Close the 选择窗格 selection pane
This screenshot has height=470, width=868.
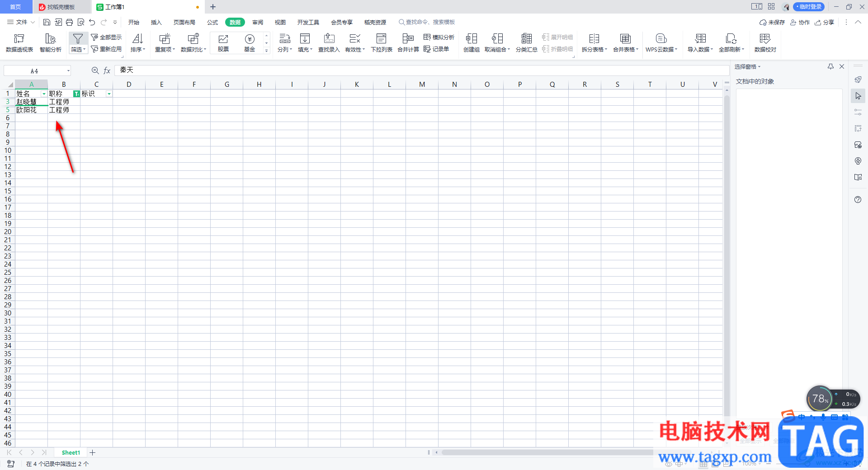point(842,66)
